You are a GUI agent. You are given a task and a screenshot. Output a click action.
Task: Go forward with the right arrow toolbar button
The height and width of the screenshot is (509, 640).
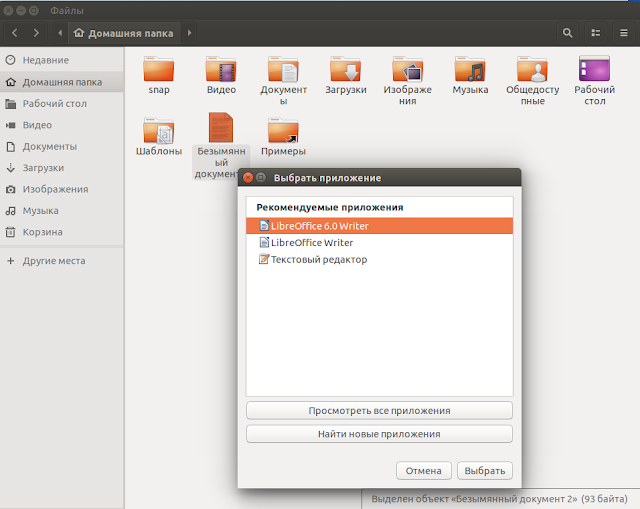pos(36,33)
